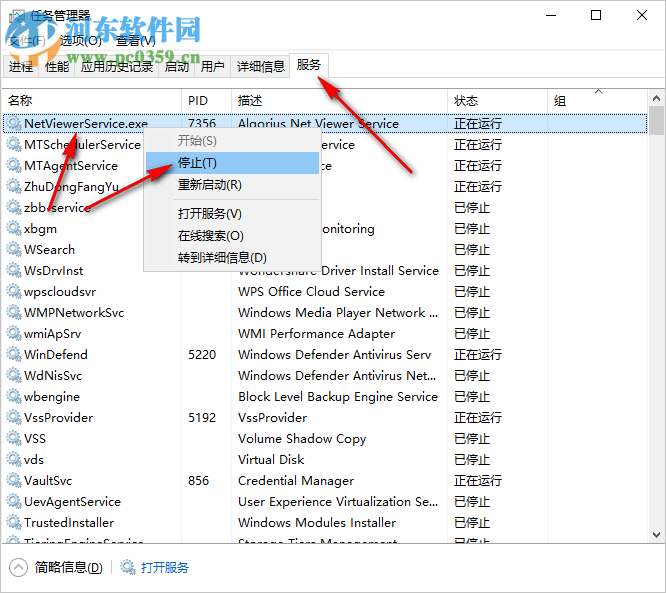This screenshot has width=666, height=593.
Task: Select the WinDefend service name
Action: [56, 355]
